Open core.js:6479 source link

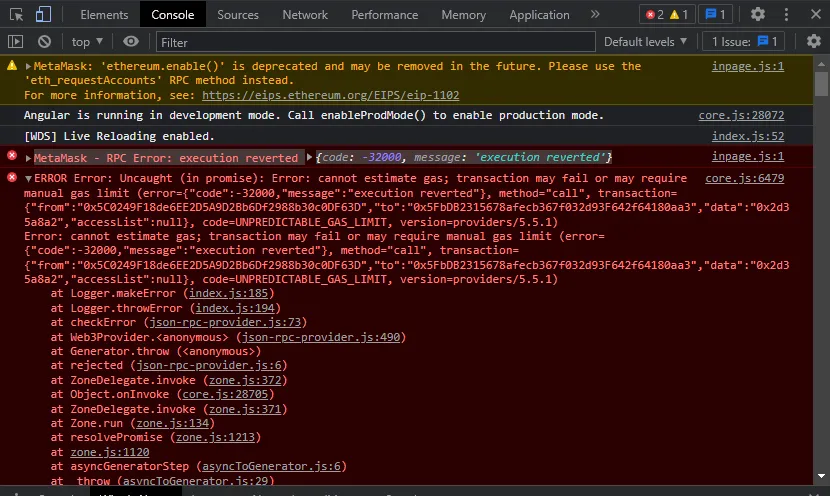744,178
